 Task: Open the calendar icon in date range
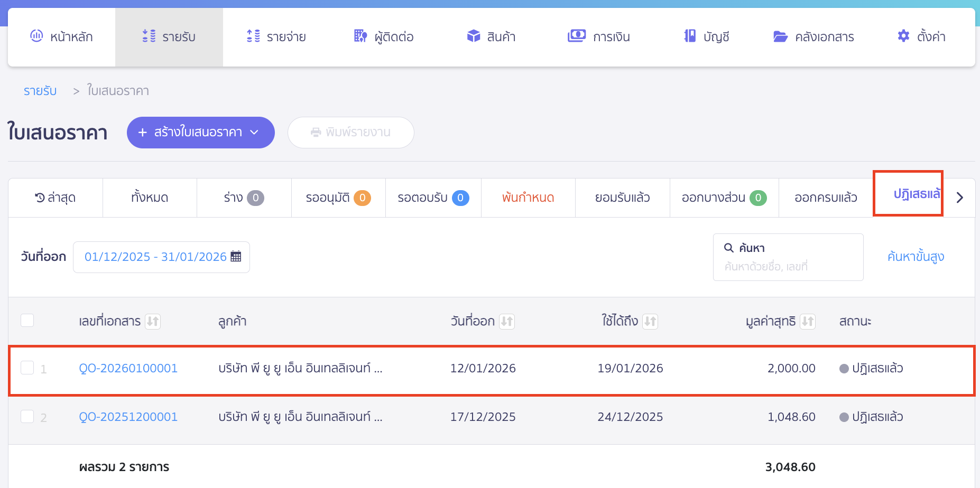[236, 257]
